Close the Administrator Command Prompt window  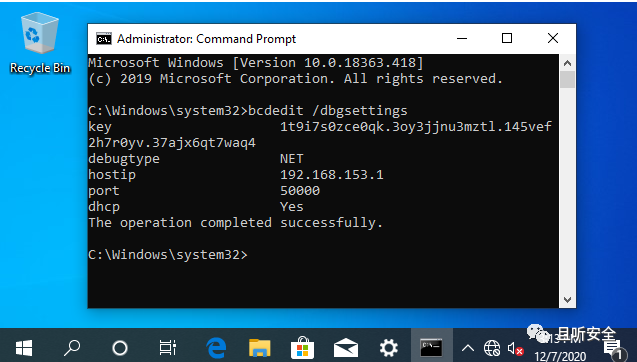553,39
